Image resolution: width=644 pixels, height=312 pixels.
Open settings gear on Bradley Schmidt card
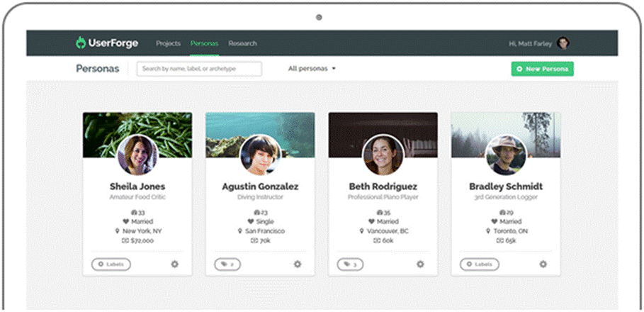543,264
